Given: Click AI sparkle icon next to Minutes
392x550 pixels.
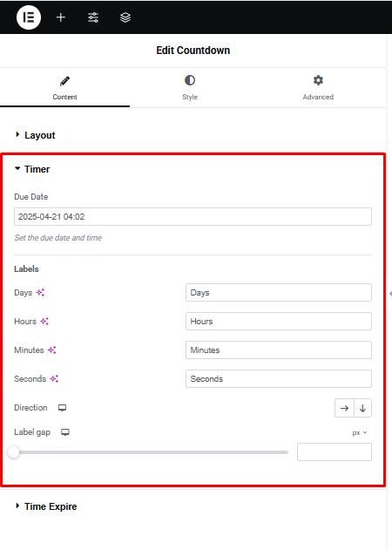Looking at the screenshot, I should pos(52,350).
